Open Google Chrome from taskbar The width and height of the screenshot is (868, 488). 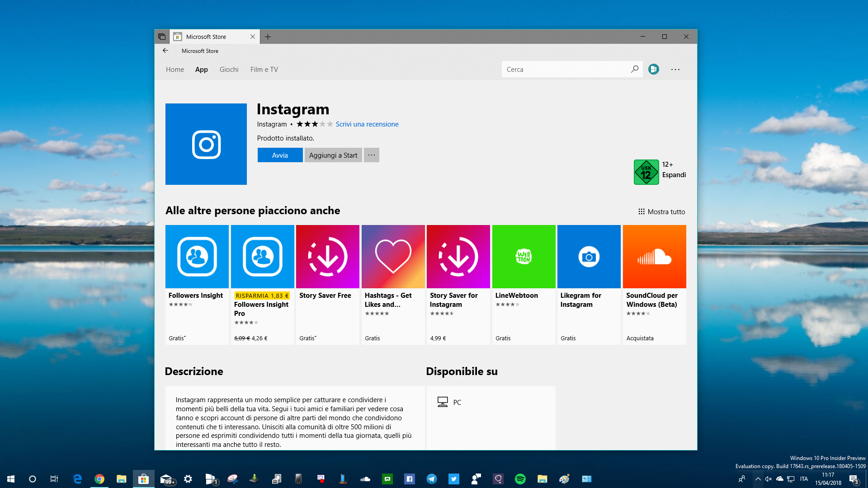pyautogui.click(x=99, y=479)
